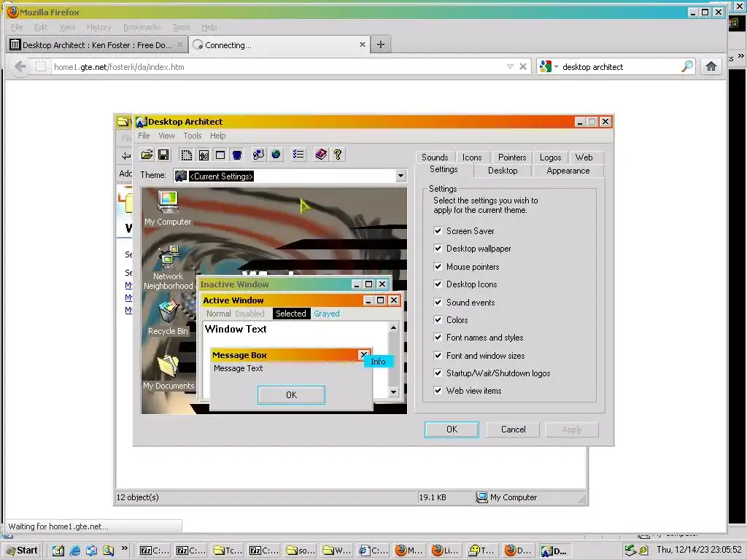Viewport: 747px width, 560px height.
Task: Save the theme with the floppy disk icon
Action: tap(163, 155)
